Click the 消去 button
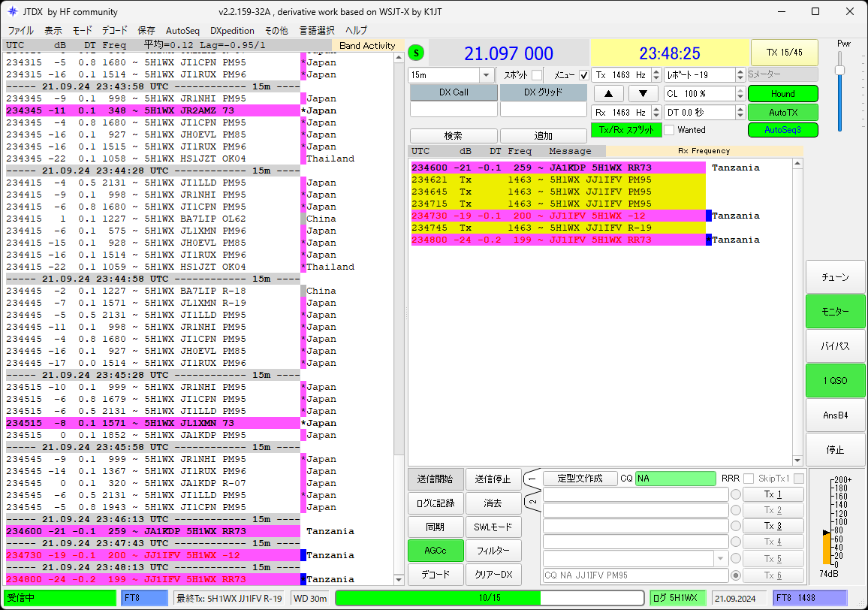This screenshot has height=610, width=868. point(493,503)
